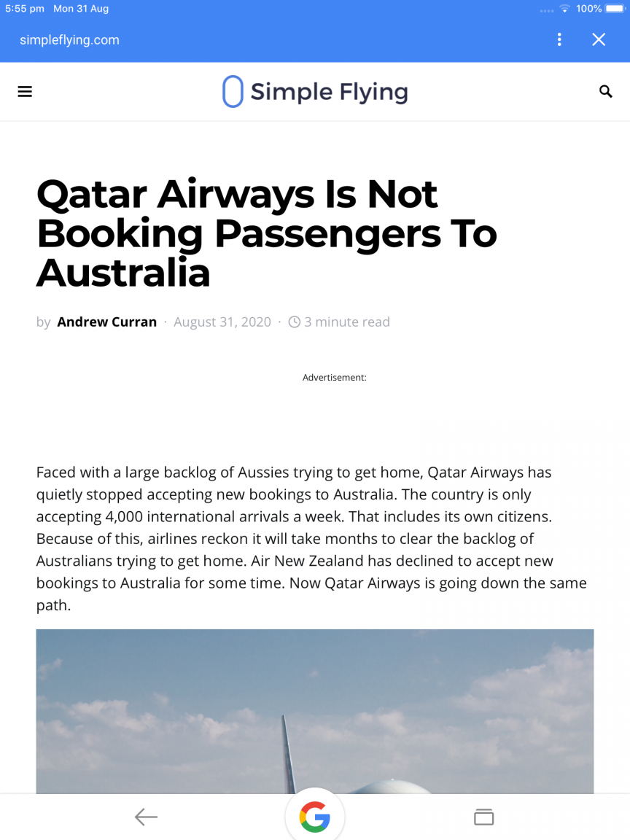The image size is (630, 840).
Task: Tap the Wi-Fi status icon
Action: pyautogui.click(x=564, y=9)
